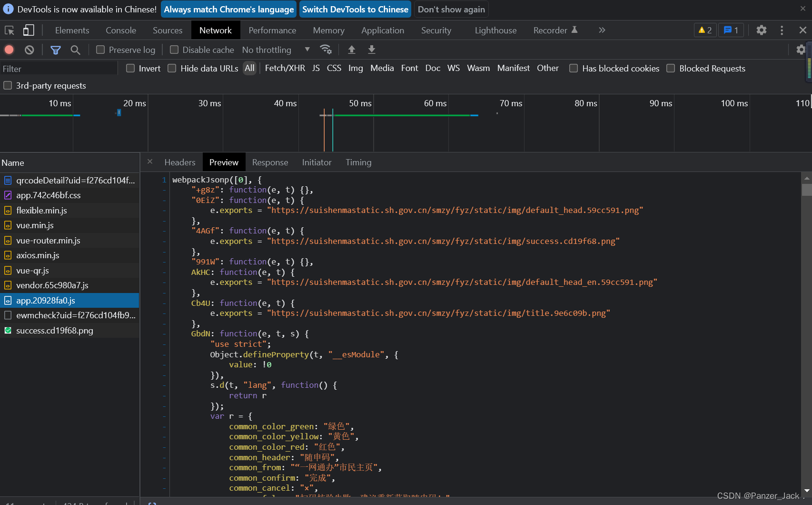Open the Response tab of request

pos(270,162)
